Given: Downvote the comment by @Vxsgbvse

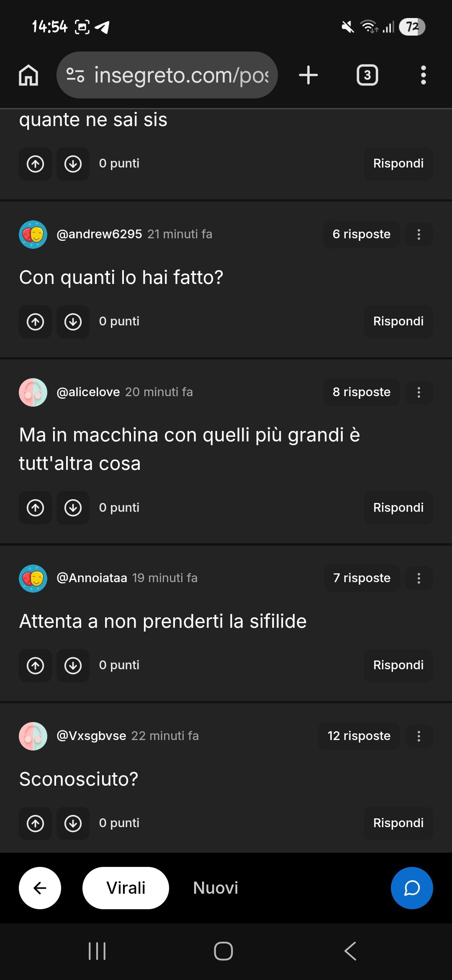Looking at the screenshot, I should pos(73,823).
